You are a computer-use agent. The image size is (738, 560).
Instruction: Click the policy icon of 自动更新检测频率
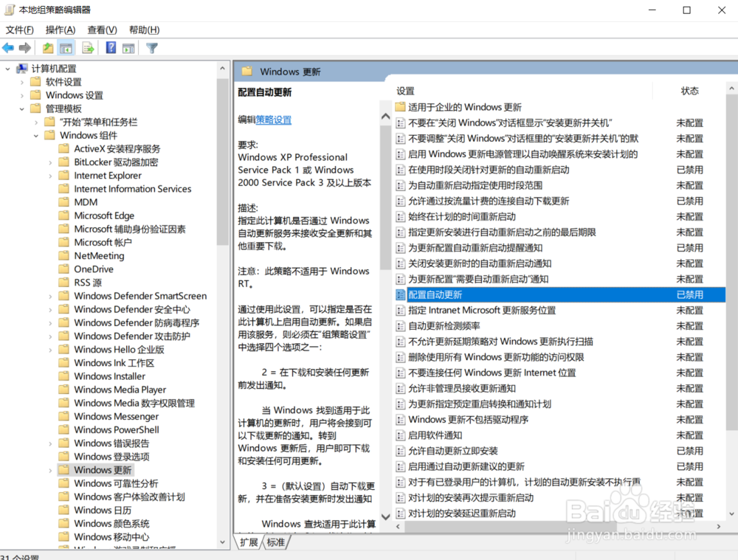401,326
